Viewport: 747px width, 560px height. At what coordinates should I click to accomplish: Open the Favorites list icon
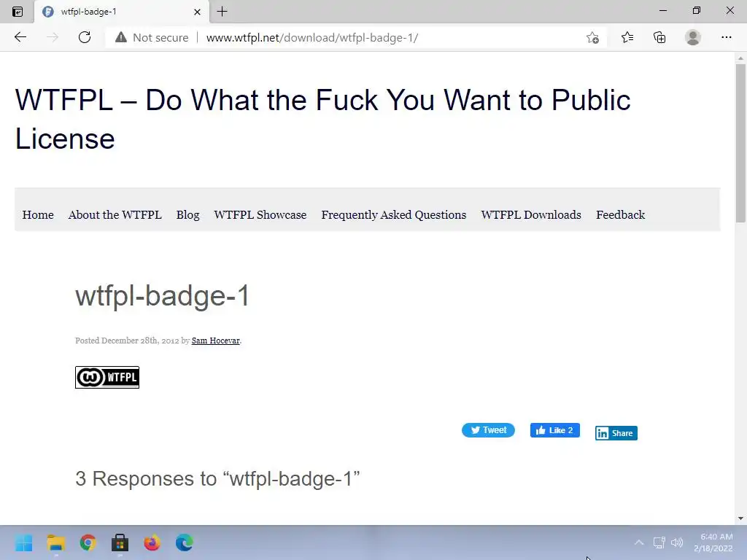click(627, 37)
